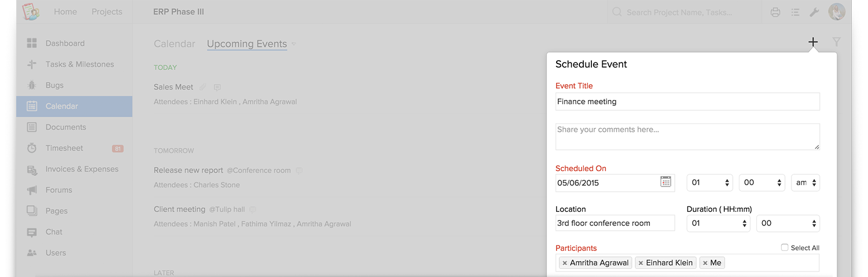This screenshot has height=277, width=868.
Task: Open the duration minutes dropdown
Action: [x=788, y=223]
